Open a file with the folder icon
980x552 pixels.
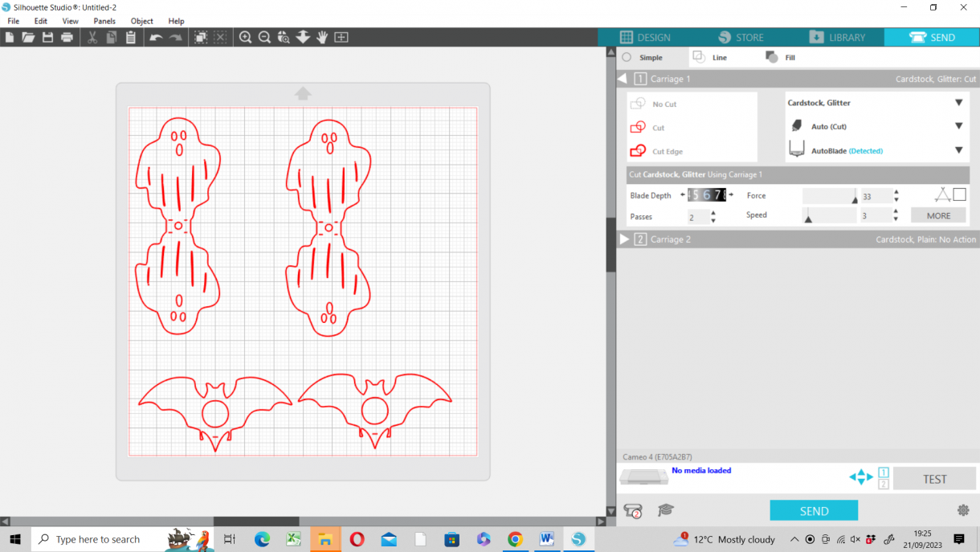pyautogui.click(x=28, y=38)
